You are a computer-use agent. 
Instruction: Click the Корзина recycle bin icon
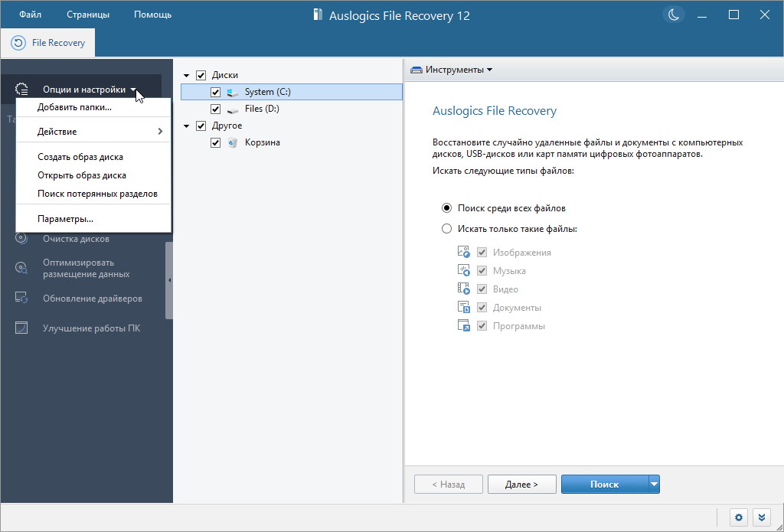pos(233,142)
